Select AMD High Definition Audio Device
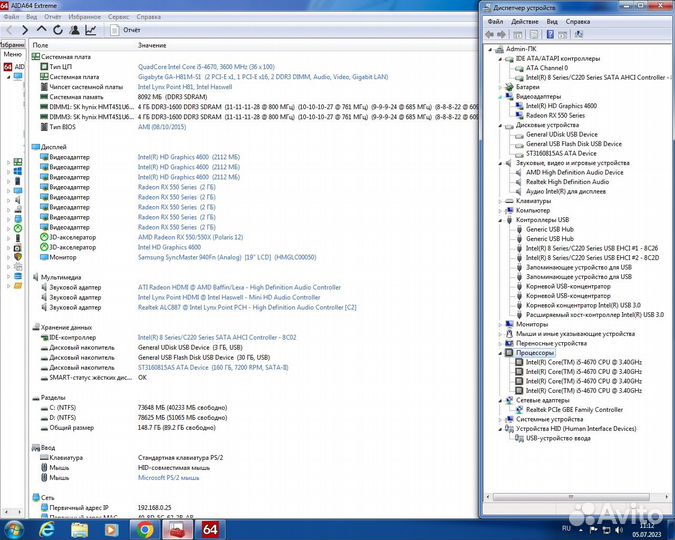 point(574,172)
